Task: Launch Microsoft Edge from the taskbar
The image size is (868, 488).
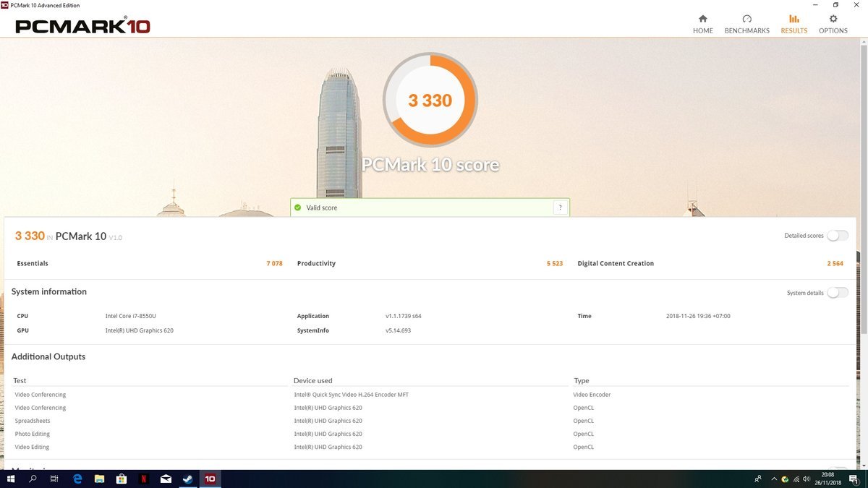Action: tap(77, 479)
